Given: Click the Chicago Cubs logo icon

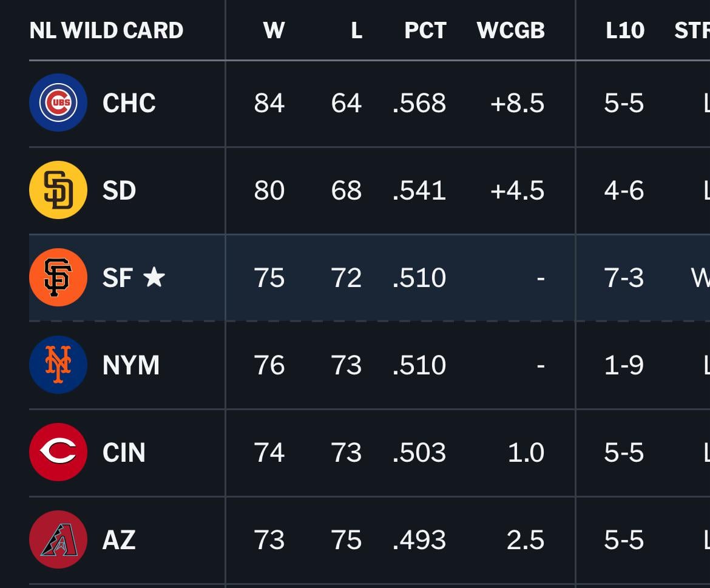Looking at the screenshot, I should (58, 103).
